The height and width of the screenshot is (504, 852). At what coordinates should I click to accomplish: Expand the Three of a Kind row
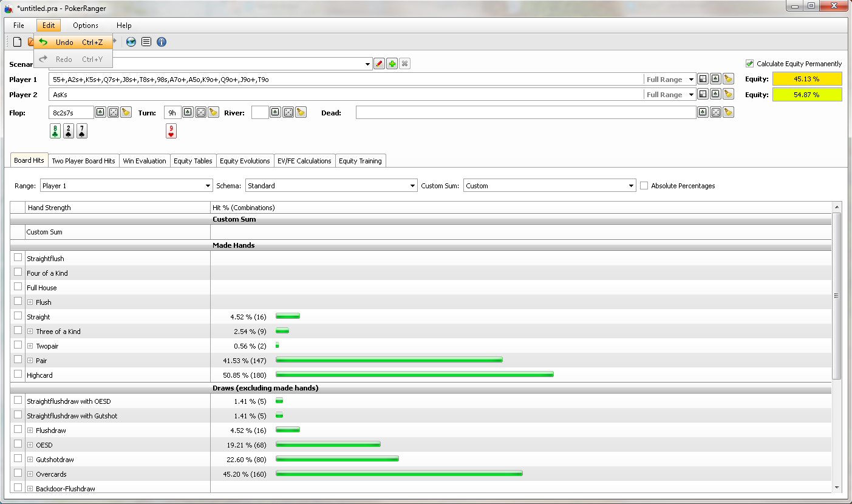[30, 332]
